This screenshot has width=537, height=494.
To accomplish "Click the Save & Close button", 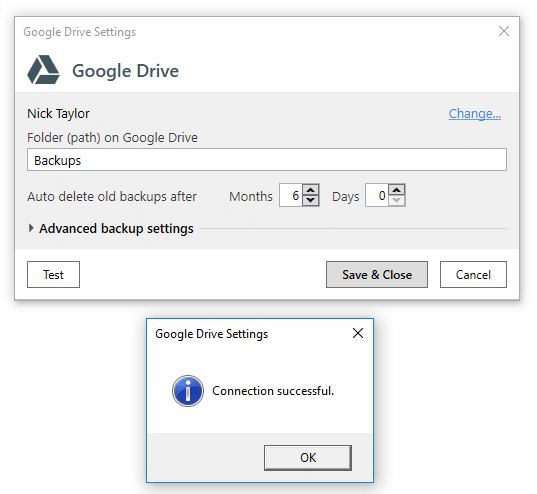I will click(377, 274).
